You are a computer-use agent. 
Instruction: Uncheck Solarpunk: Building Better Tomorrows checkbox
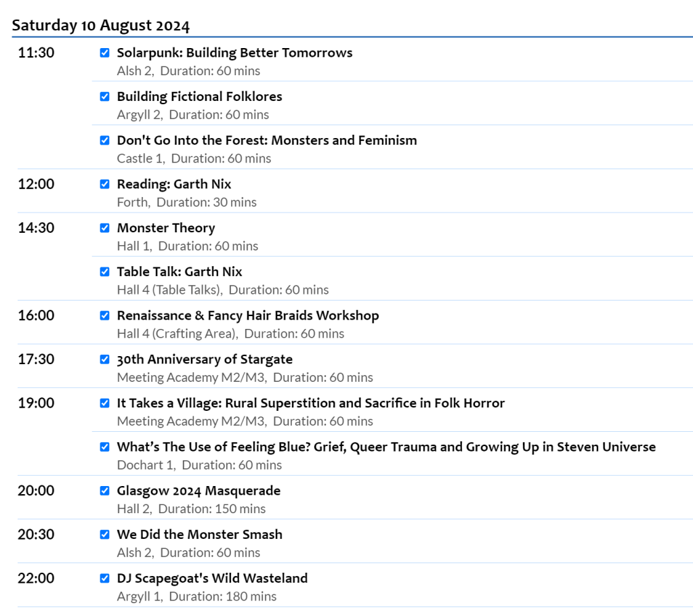coord(104,53)
